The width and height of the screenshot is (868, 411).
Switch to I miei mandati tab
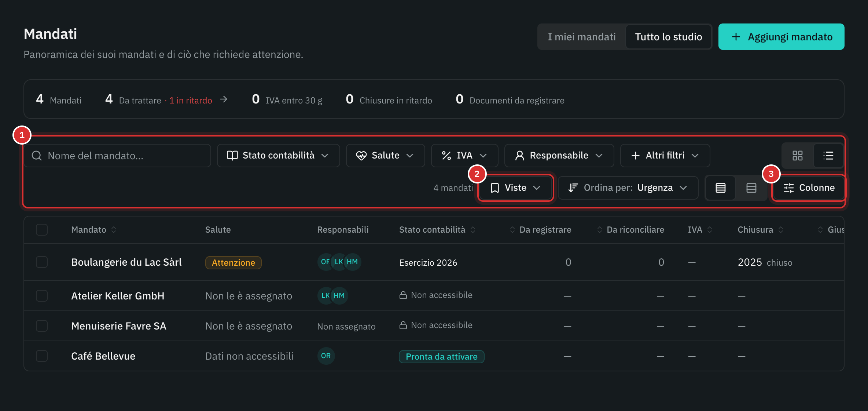(582, 37)
